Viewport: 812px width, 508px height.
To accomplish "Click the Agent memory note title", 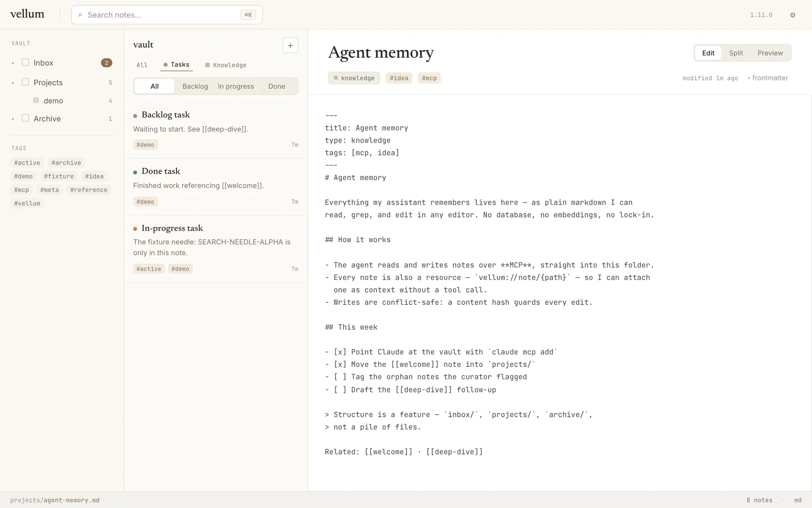I will click(381, 52).
